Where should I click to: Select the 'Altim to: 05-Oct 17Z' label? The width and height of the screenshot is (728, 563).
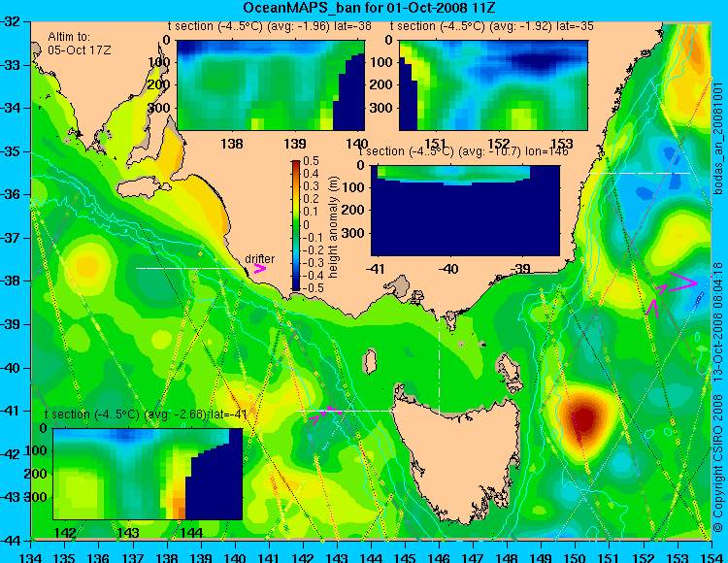pos(80,43)
